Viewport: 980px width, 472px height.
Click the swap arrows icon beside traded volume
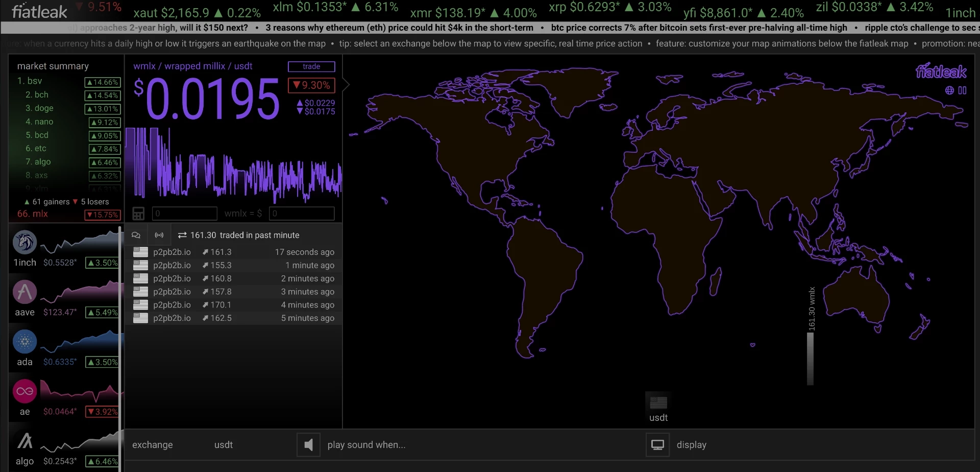(182, 235)
